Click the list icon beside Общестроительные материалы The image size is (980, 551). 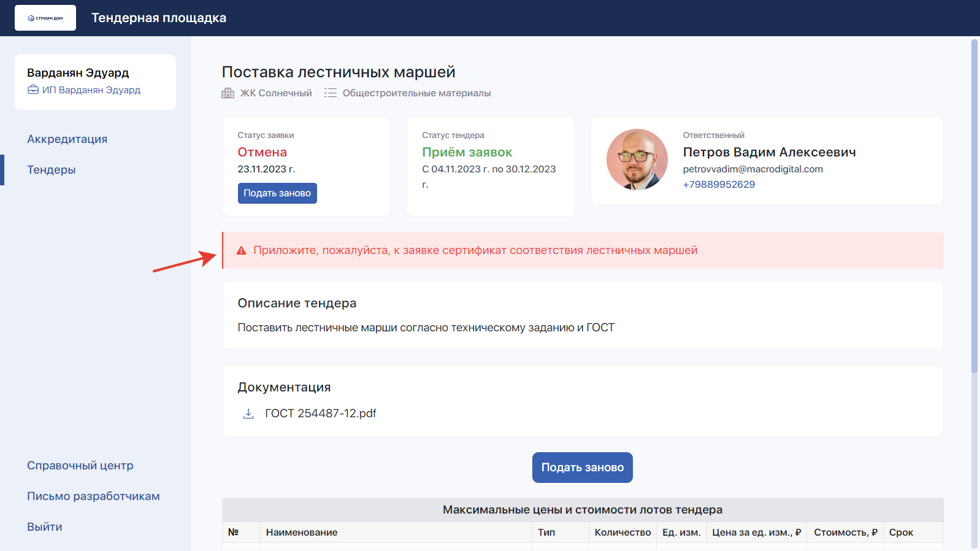[331, 93]
